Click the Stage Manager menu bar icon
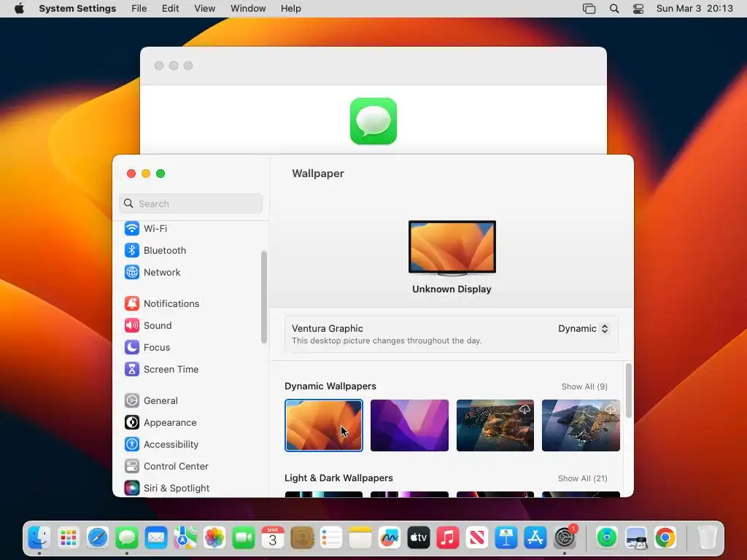Image resolution: width=747 pixels, height=560 pixels. coord(589,9)
